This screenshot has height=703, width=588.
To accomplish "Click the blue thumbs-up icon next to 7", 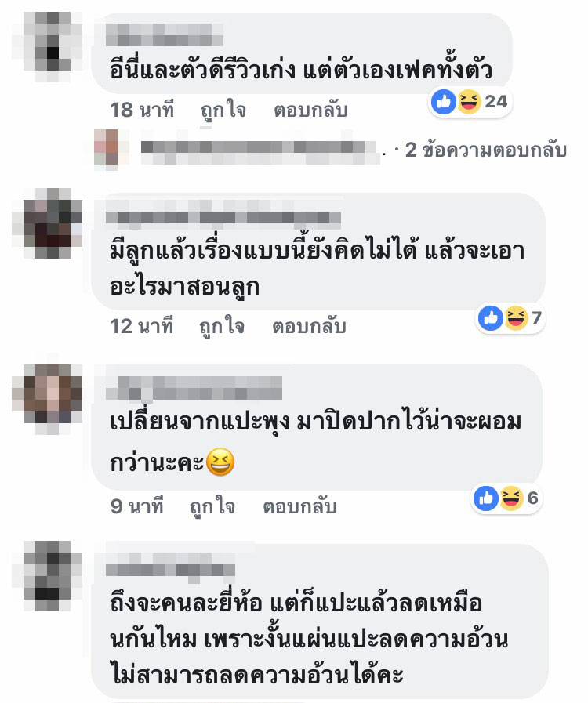I will [490, 318].
